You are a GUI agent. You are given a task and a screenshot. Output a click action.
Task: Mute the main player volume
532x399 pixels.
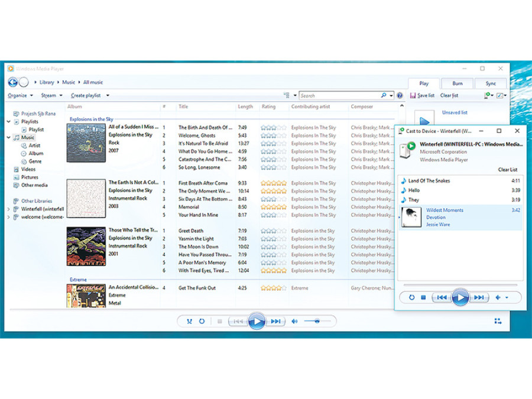pos(294,322)
